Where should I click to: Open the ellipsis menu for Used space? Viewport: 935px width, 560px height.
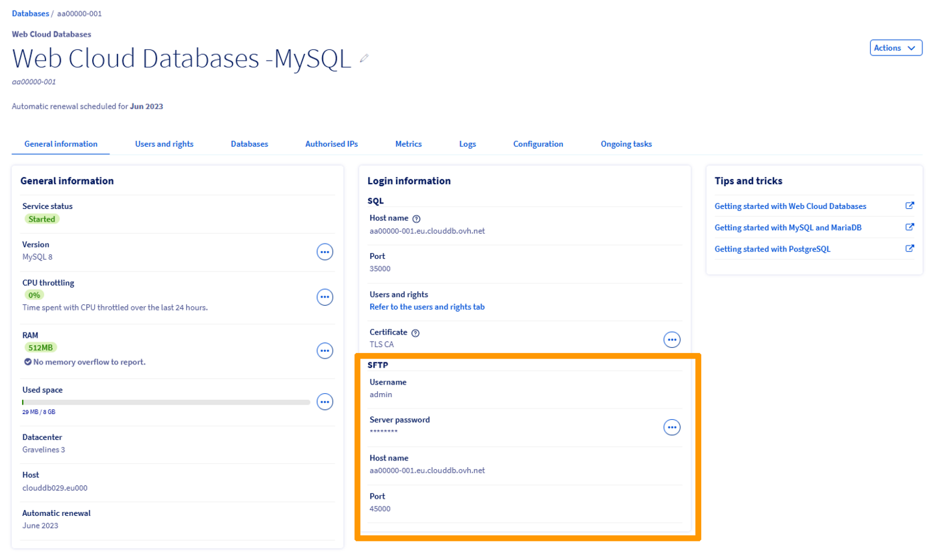point(325,402)
